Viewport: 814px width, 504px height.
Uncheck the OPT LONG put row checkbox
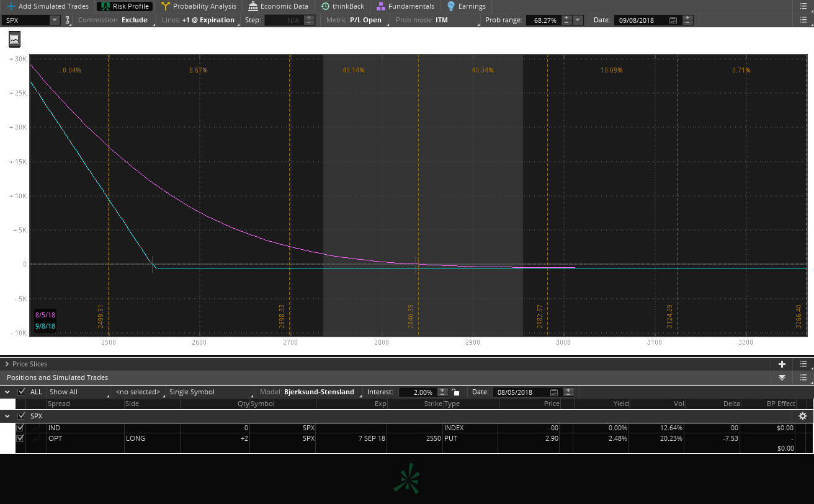click(x=20, y=438)
